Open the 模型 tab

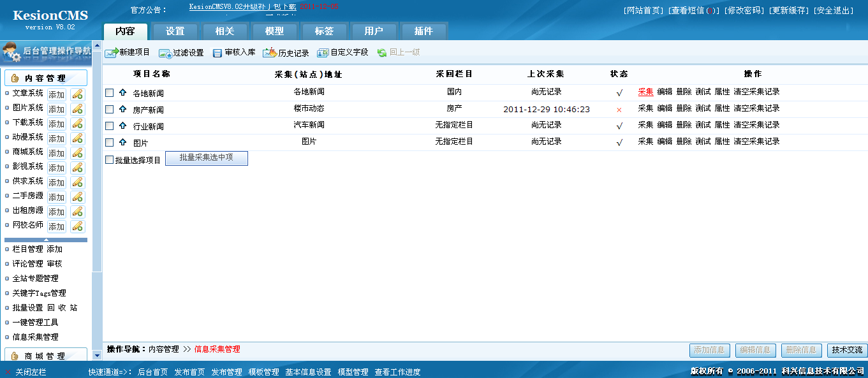pyautogui.click(x=275, y=31)
